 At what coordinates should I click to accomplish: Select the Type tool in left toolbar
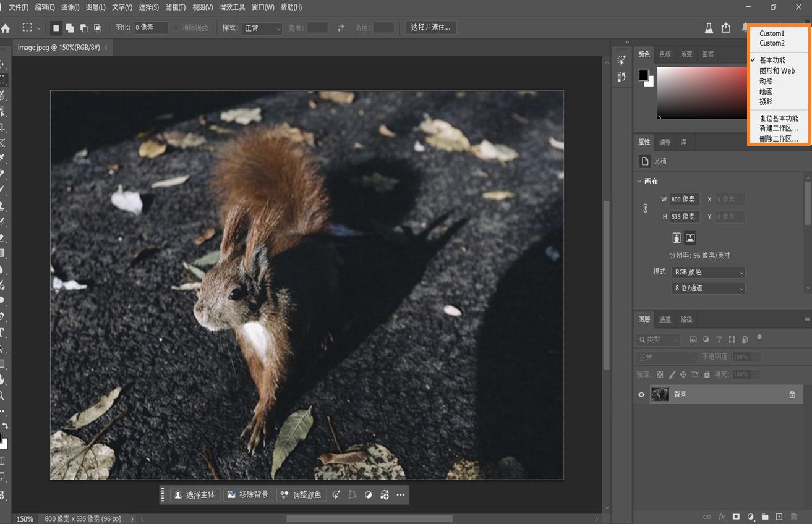2,332
